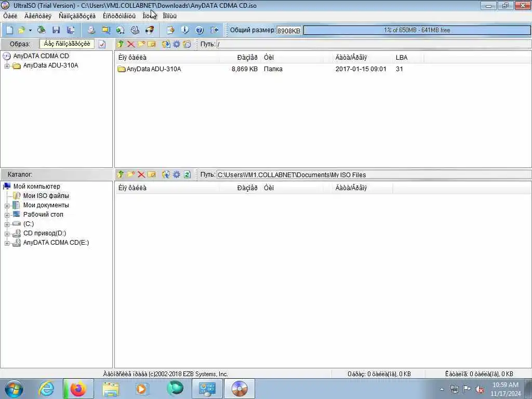This screenshot has height=399, width=532.
Task: Click the Save floppy disk icon
Action: pos(56,30)
